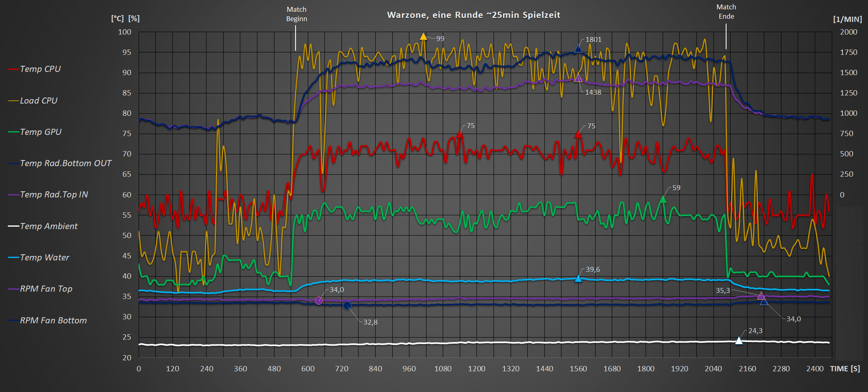Image resolution: width=868 pixels, height=392 pixels.
Task: Select the Load CPU legend entry
Action: click(x=33, y=100)
